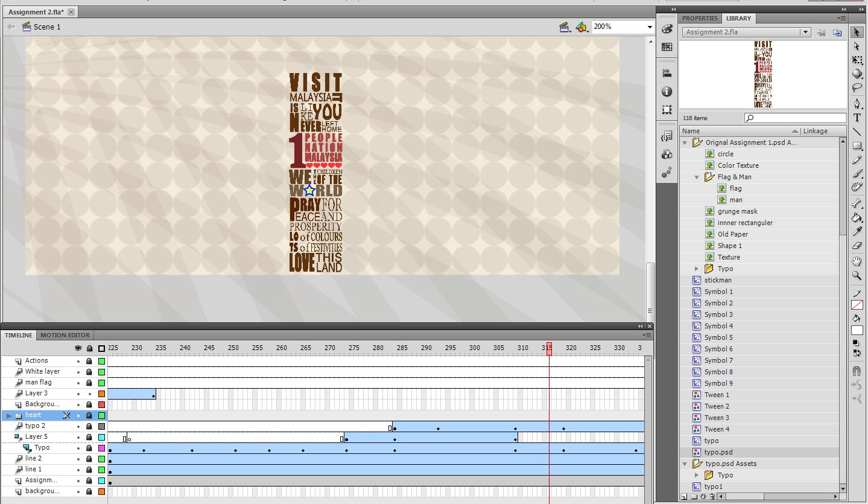Image resolution: width=868 pixels, height=504 pixels.
Task: Open the Info panel icon
Action: click(x=667, y=92)
